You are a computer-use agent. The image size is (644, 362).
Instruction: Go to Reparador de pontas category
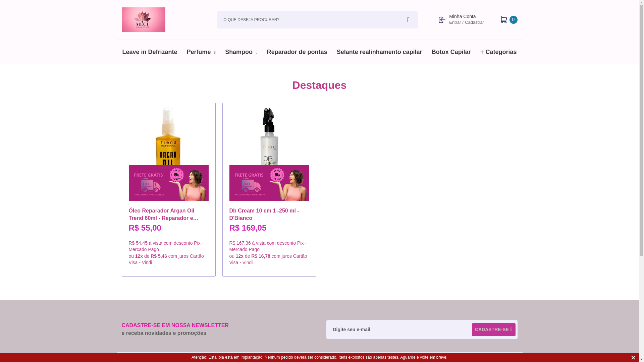click(297, 52)
